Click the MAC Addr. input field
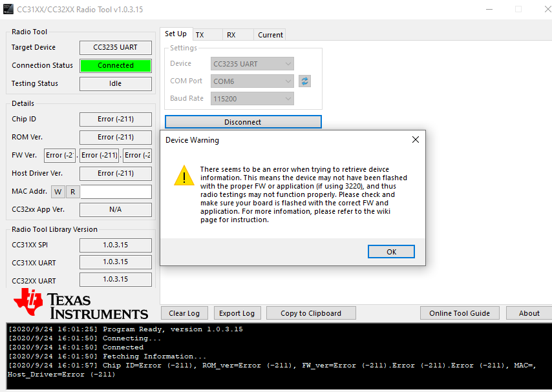552x392 pixels. click(x=116, y=192)
